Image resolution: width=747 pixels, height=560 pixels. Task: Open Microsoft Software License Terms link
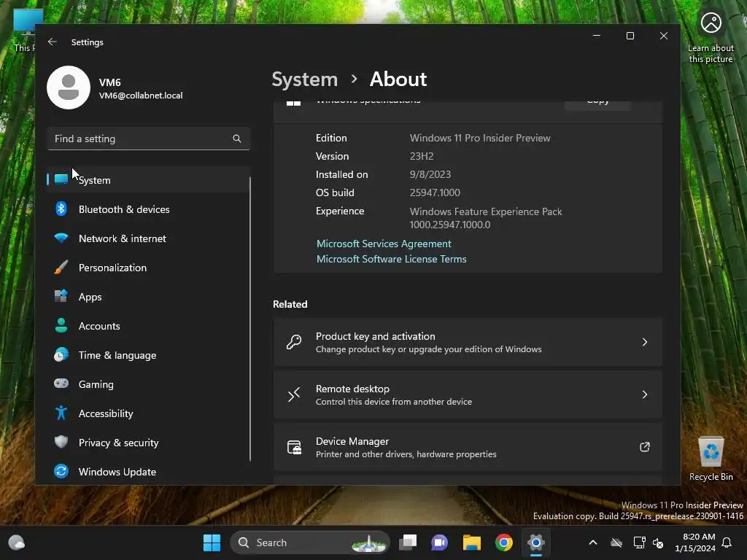(392, 259)
